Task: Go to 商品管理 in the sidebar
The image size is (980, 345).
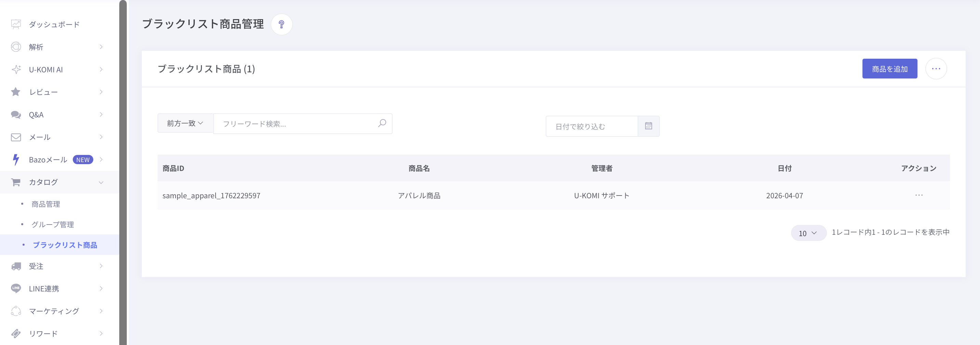Action: click(46, 204)
